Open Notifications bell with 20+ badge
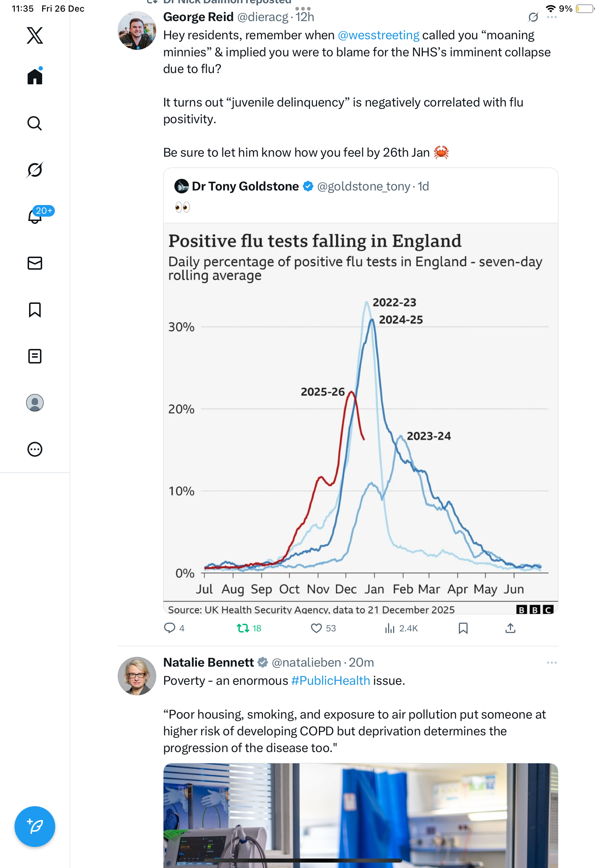 35,216
